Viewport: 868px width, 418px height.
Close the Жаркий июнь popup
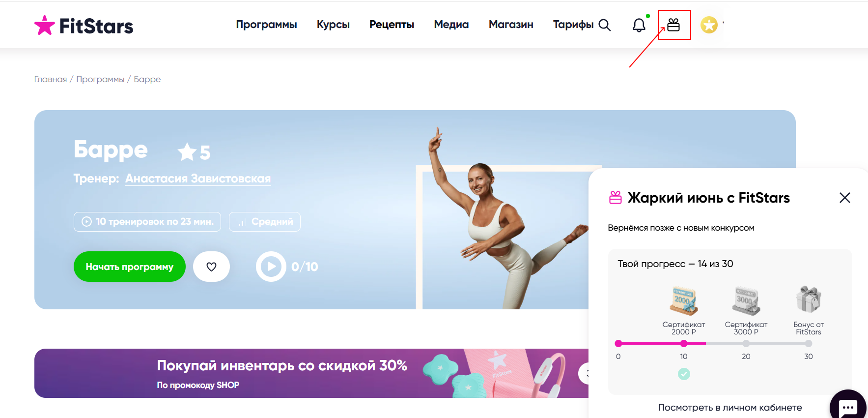point(844,198)
